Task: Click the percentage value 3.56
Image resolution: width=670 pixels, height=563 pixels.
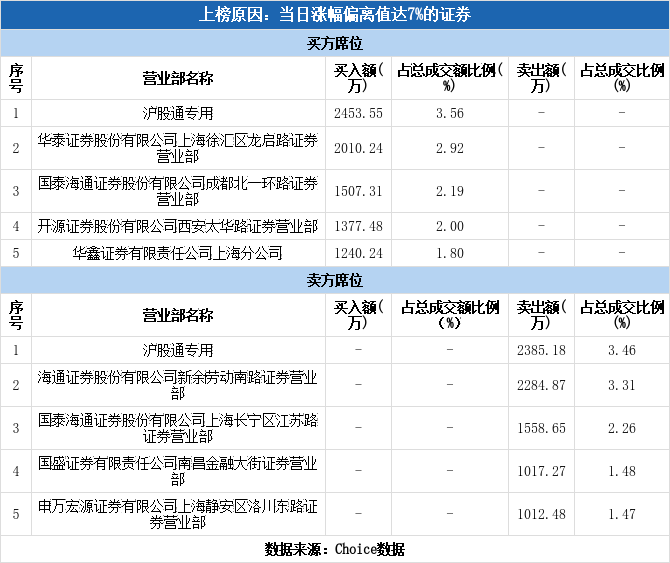Action: pos(450,113)
